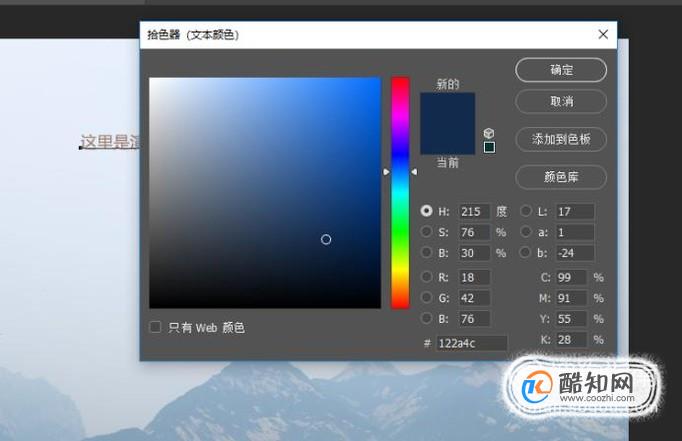Click the C field showing 99

(x=572, y=277)
